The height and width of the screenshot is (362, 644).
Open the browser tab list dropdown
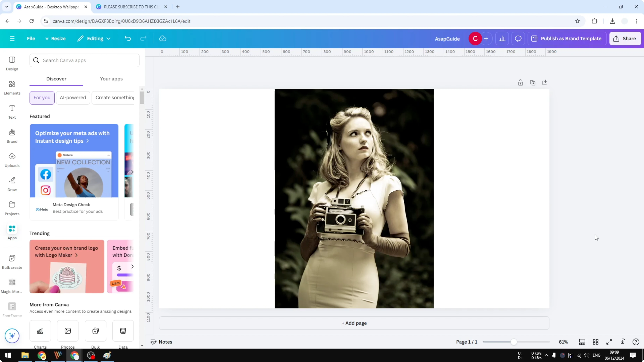(x=6, y=7)
